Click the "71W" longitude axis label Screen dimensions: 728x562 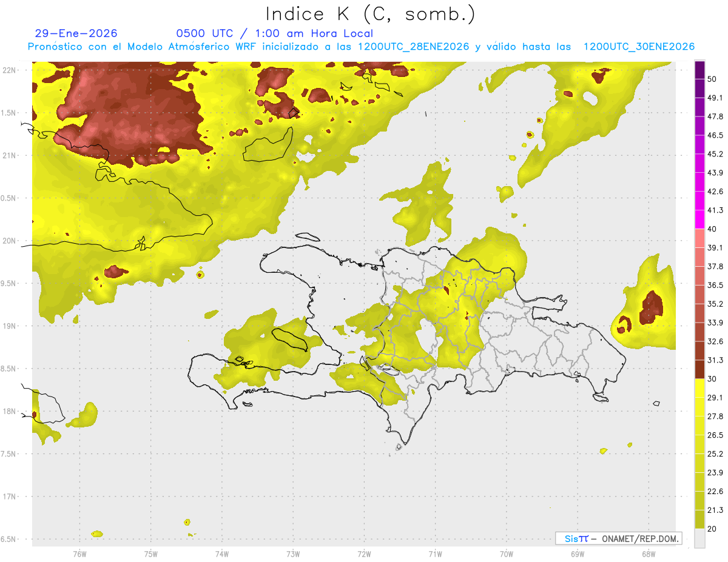(x=435, y=554)
